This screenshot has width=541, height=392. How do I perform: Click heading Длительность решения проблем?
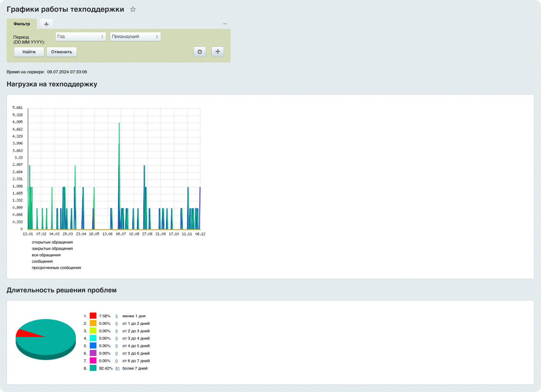[x=62, y=290]
